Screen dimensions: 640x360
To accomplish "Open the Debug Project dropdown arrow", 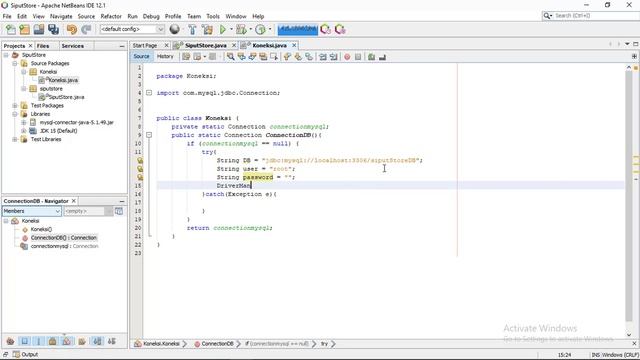I will point(250,29).
